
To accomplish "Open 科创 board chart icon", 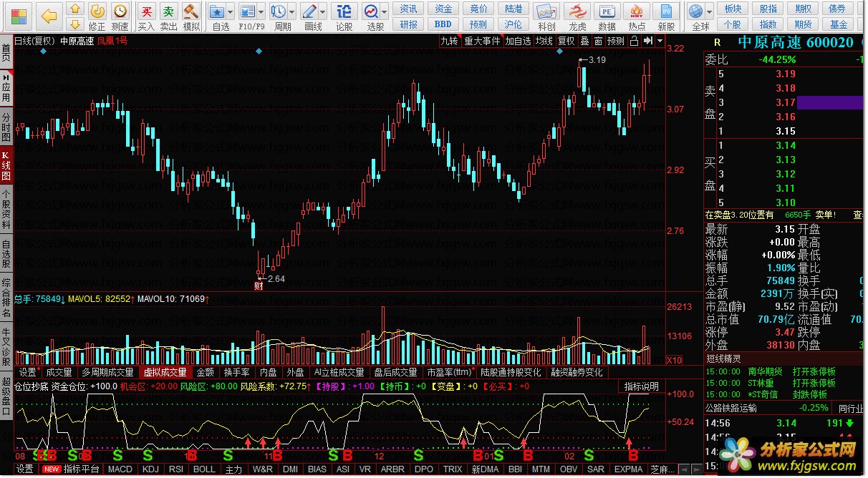I will [546, 16].
